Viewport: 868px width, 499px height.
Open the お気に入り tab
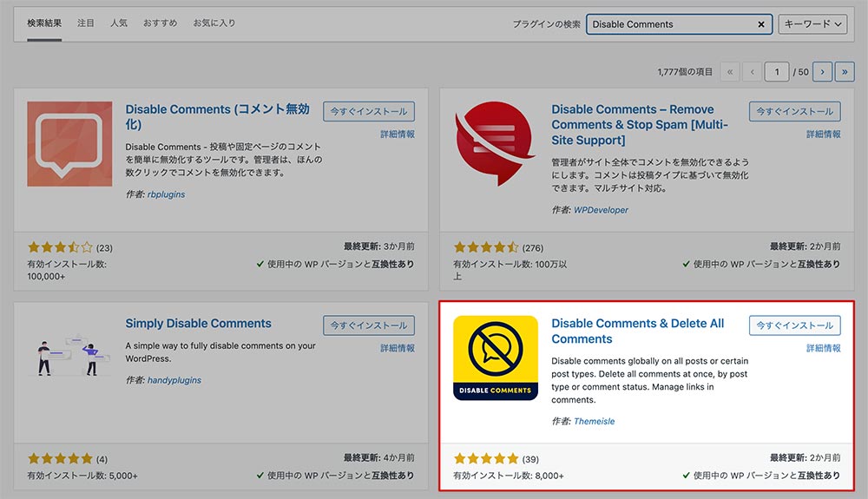pos(214,23)
